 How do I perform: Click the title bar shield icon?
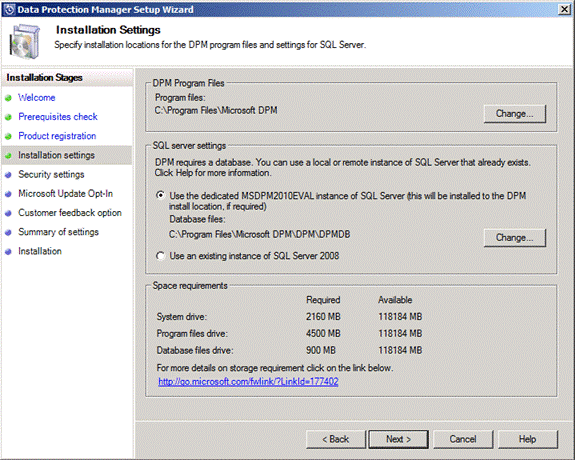click(9, 9)
